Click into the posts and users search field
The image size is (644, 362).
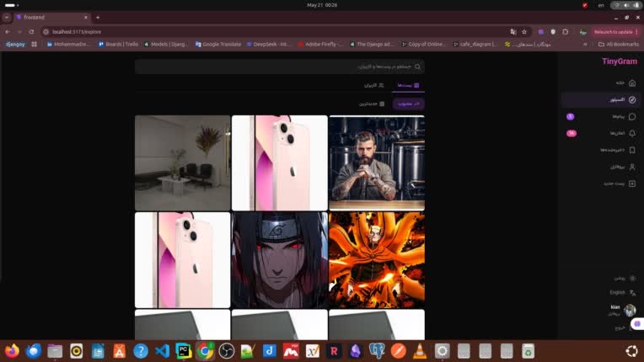pyautogui.click(x=280, y=67)
